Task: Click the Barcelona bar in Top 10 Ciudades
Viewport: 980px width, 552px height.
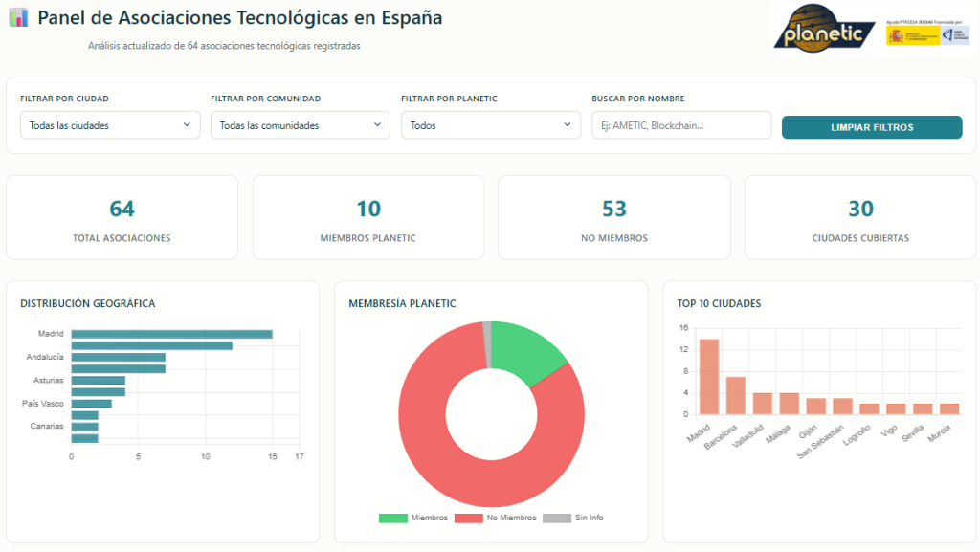Action: coord(736,395)
